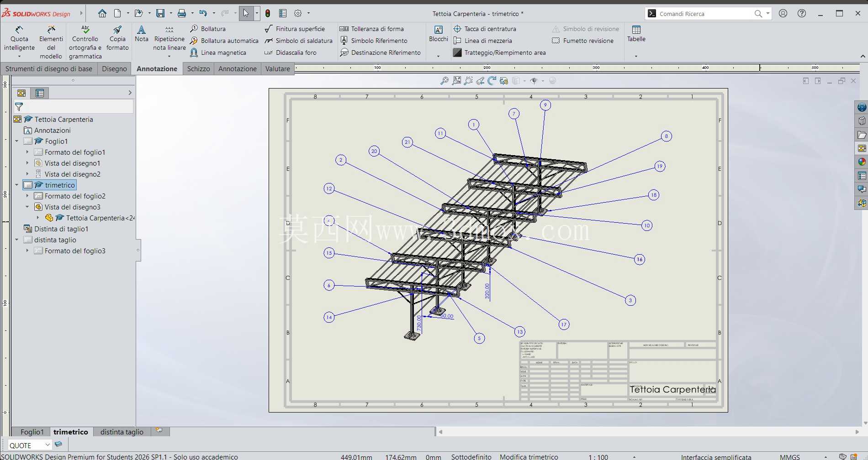This screenshot has width=868, height=460.
Task: Open the Tabelle dropdown arrow
Action: (x=636, y=57)
